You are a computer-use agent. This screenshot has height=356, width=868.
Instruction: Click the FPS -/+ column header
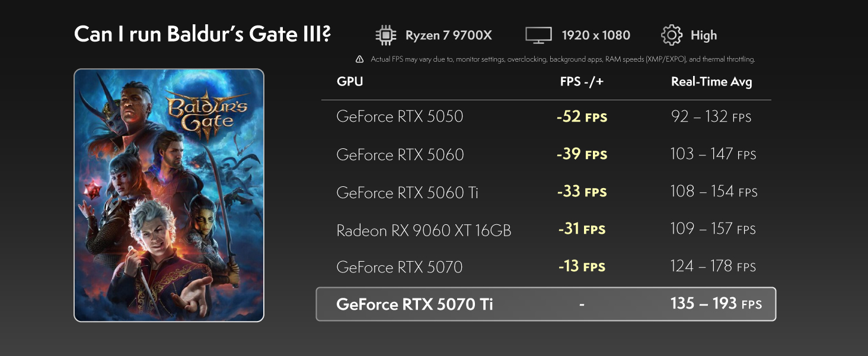point(582,81)
